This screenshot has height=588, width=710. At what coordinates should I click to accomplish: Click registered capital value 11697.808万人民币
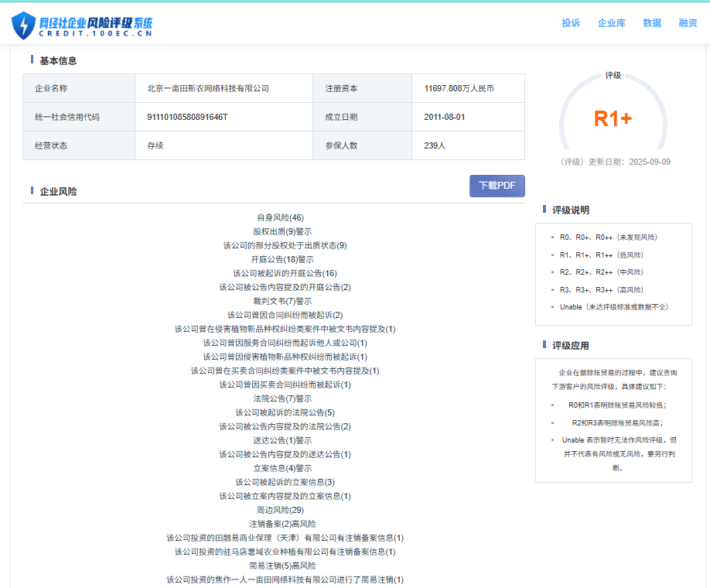(459, 88)
